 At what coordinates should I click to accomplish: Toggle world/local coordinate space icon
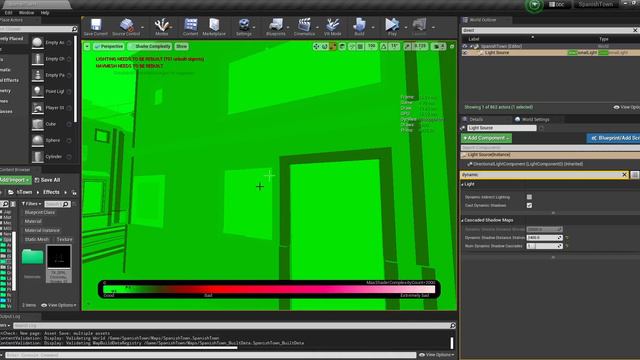click(x=342, y=47)
